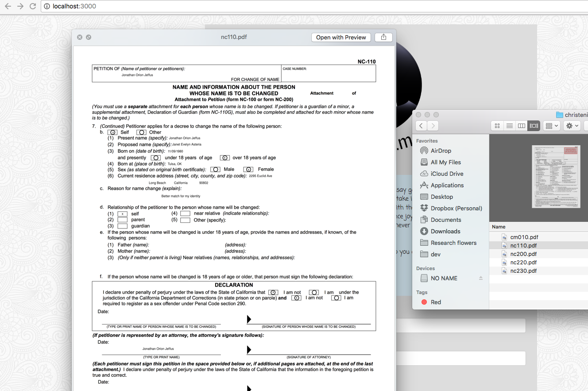Switch Finder to icon view

pyautogui.click(x=497, y=126)
